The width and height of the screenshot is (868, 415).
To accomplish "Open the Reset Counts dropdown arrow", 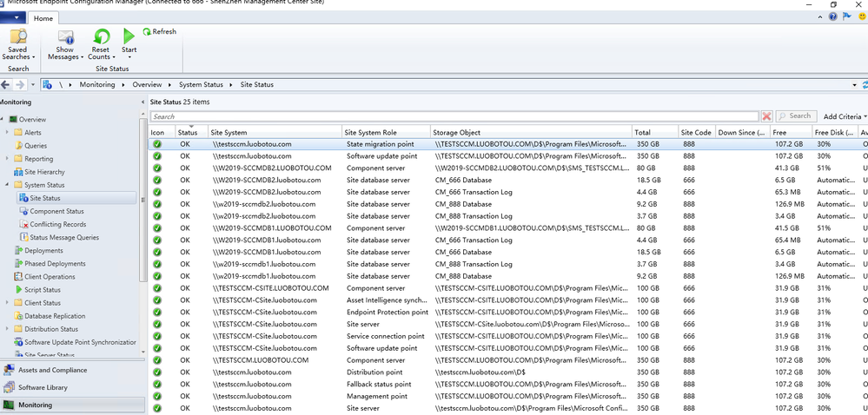I will pyautogui.click(x=114, y=57).
